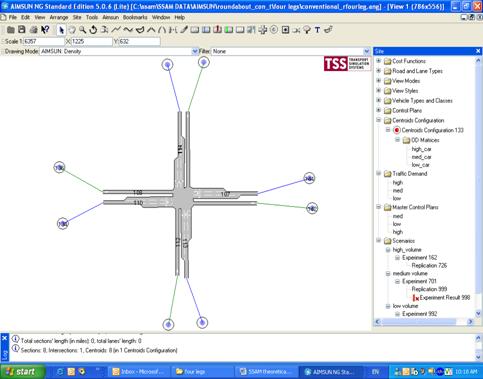Open the File menu

[x=13, y=17]
